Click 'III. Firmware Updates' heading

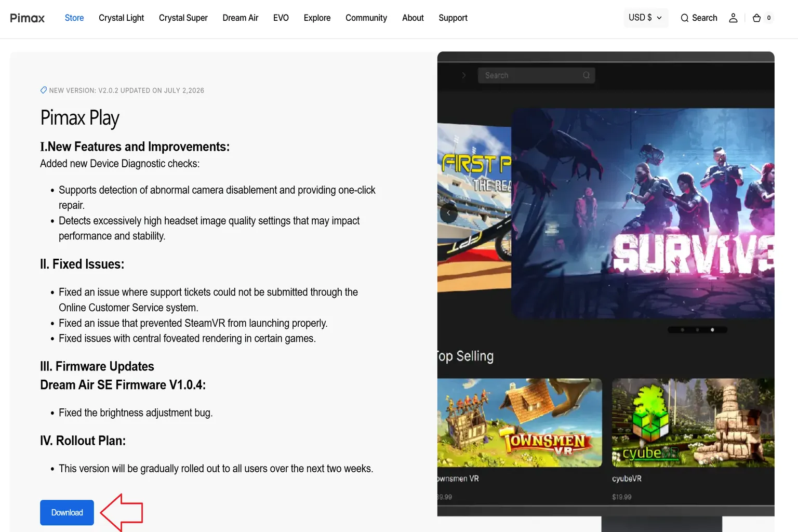[97, 366]
